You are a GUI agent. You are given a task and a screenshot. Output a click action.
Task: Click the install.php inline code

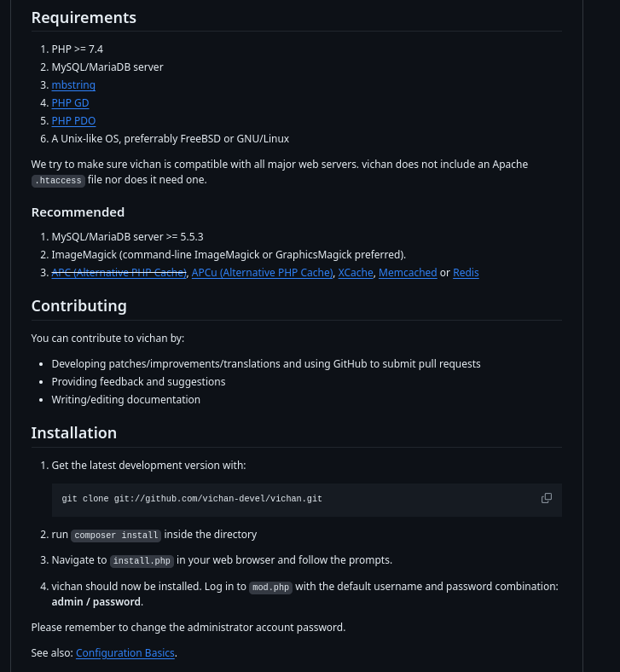[142, 561]
